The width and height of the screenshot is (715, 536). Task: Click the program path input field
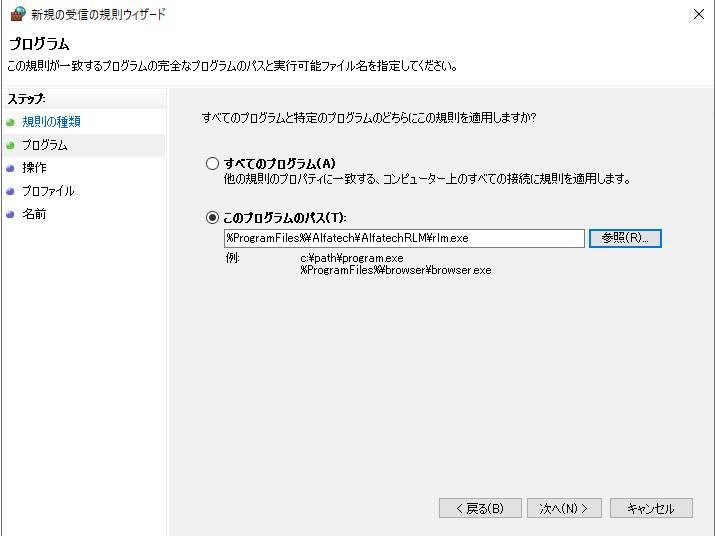coord(404,238)
